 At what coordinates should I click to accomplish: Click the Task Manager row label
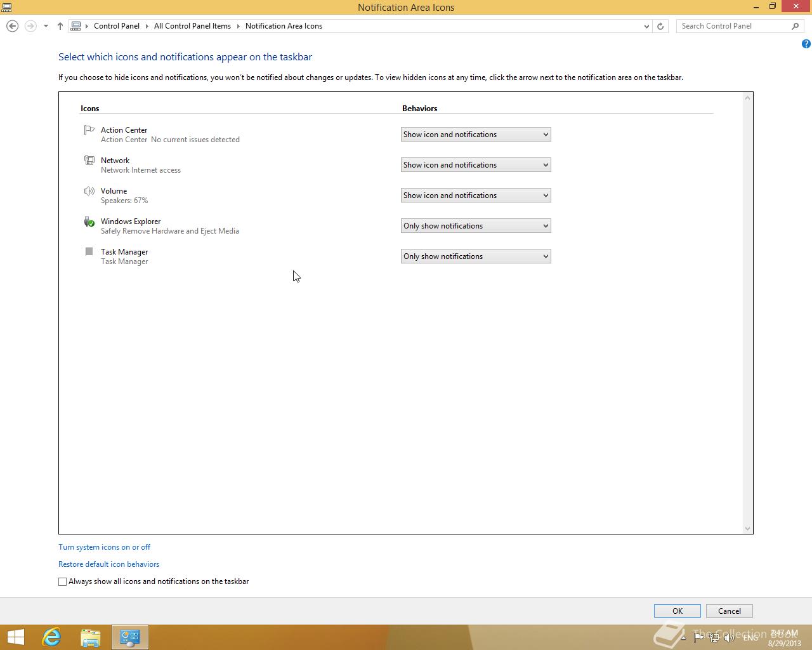(x=124, y=252)
